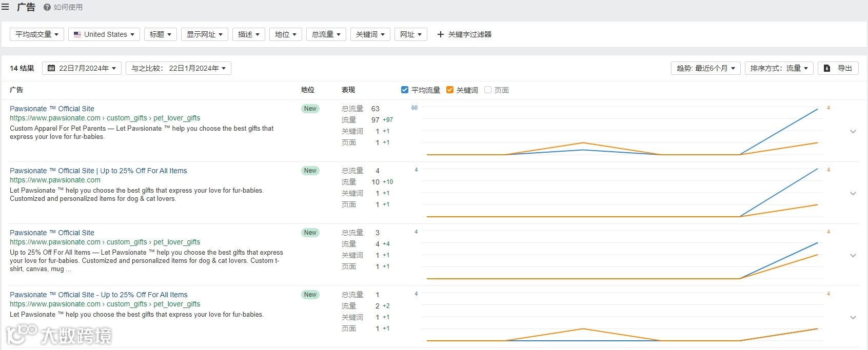Click the 广告 column header
The width and height of the screenshot is (868, 350).
(x=16, y=90)
